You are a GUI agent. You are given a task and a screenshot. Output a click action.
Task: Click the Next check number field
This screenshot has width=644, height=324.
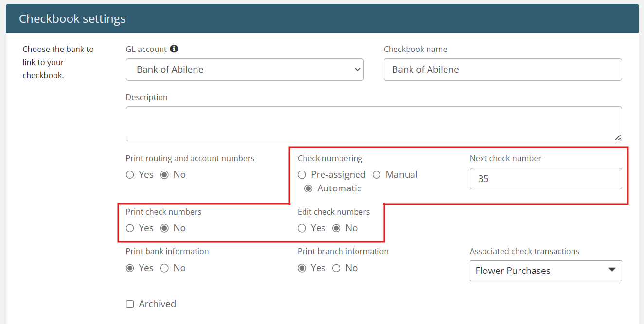[x=545, y=179]
